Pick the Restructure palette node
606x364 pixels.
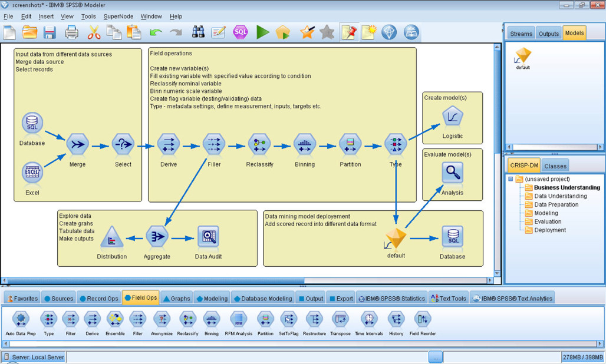click(314, 323)
